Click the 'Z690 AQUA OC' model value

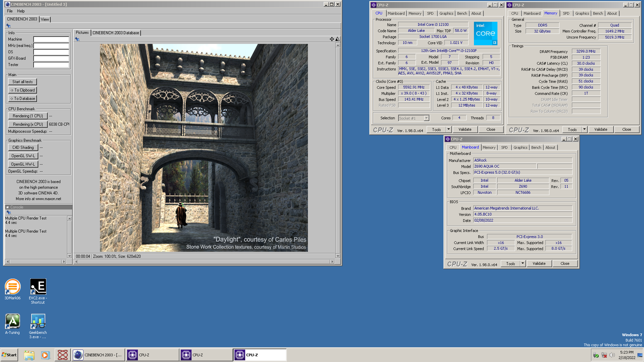[x=504, y=166]
